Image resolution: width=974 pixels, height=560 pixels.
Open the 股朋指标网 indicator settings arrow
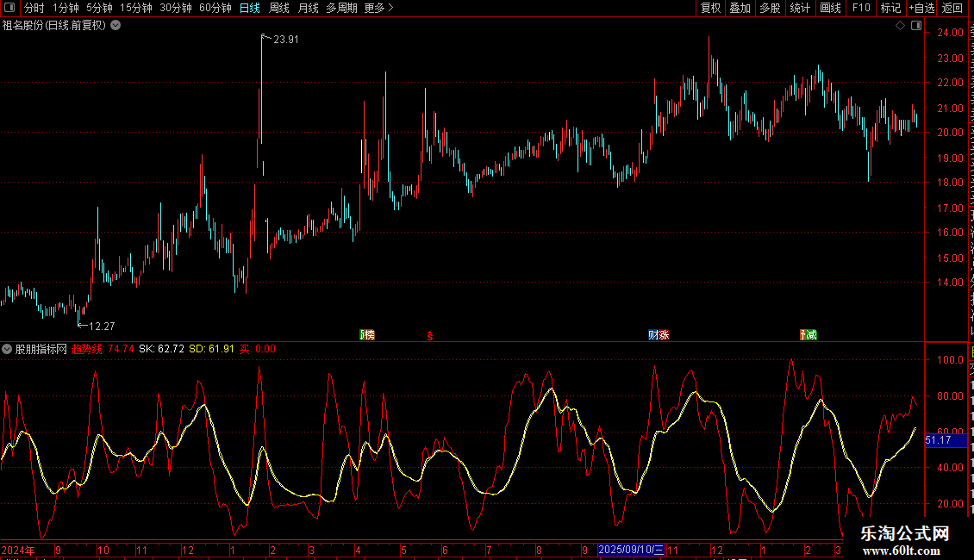pos(7,349)
